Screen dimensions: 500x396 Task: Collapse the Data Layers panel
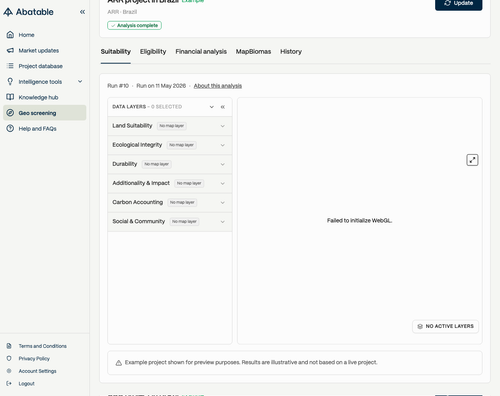click(223, 107)
